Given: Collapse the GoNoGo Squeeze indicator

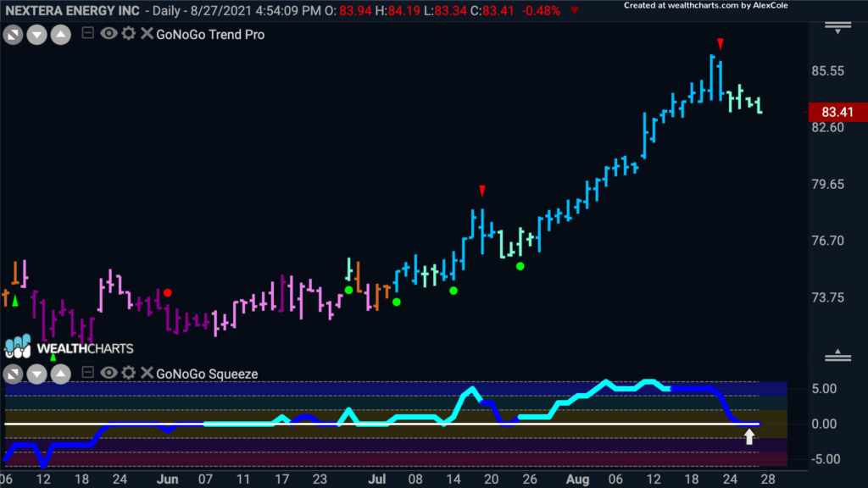Looking at the screenshot, I should click(x=87, y=373).
